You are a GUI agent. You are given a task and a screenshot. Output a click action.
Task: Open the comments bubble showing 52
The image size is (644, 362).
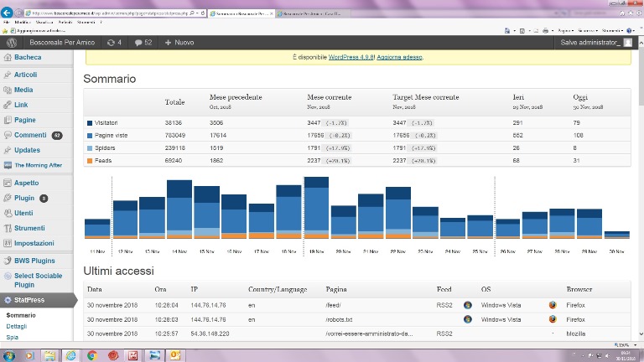click(143, 42)
